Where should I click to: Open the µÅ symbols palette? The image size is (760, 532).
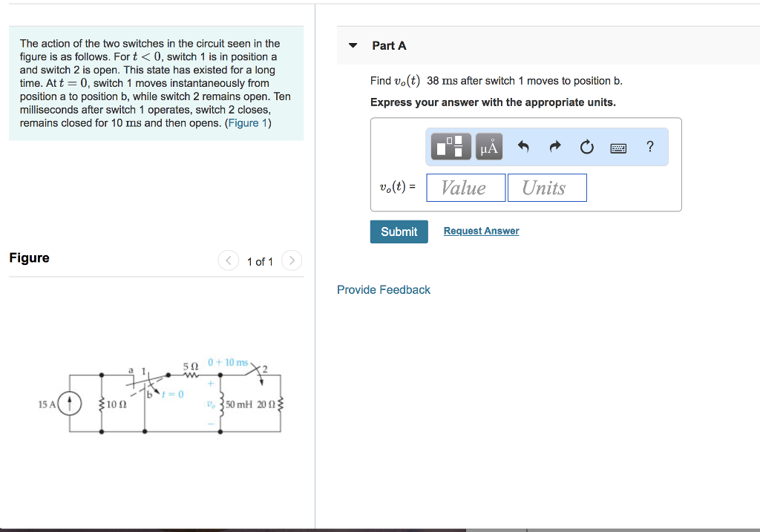[488, 147]
